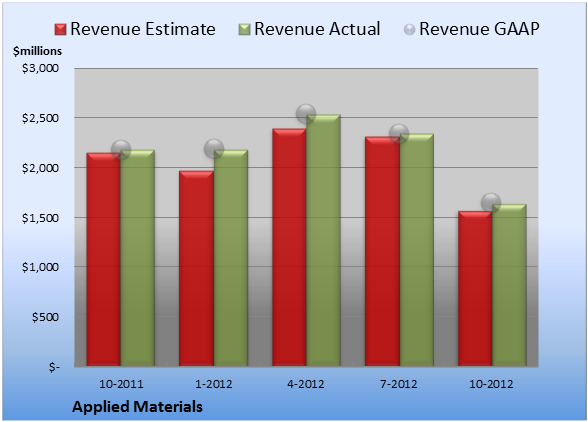Select the red estimate bar for 10-2012
This screenshot has width=588, height=422.
(475, 288)
